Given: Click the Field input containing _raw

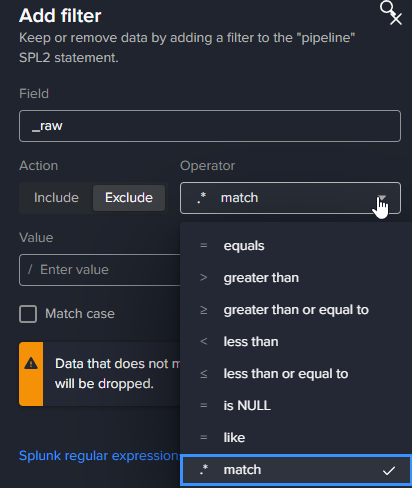Looking at the screenshot, I should pos(210,126).
